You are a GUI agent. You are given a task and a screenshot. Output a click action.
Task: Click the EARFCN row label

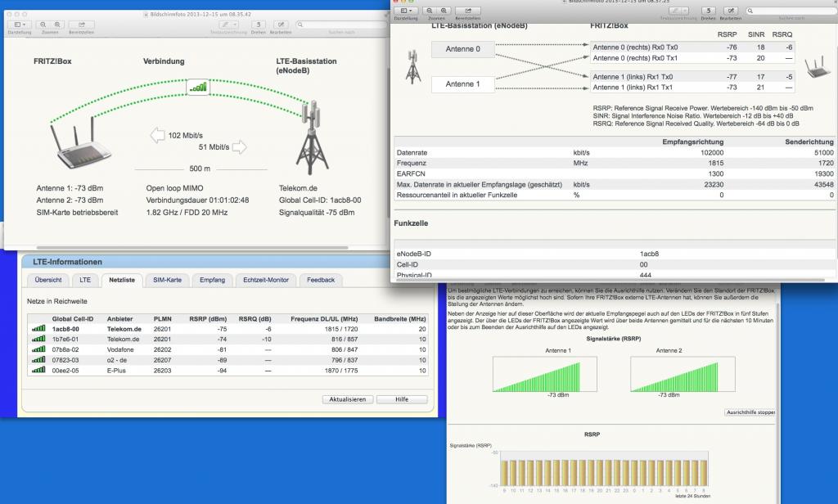pyautogui.click(x=411, y=173)
